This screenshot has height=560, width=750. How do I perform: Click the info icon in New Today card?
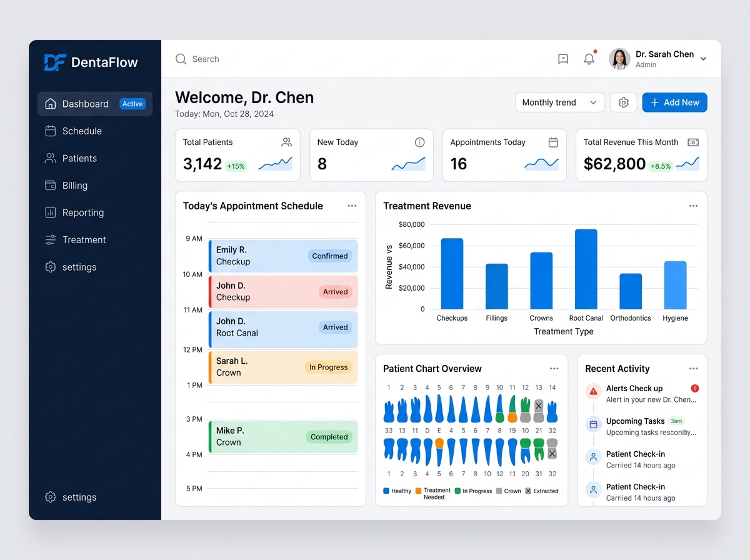click(x=419, y=142)
